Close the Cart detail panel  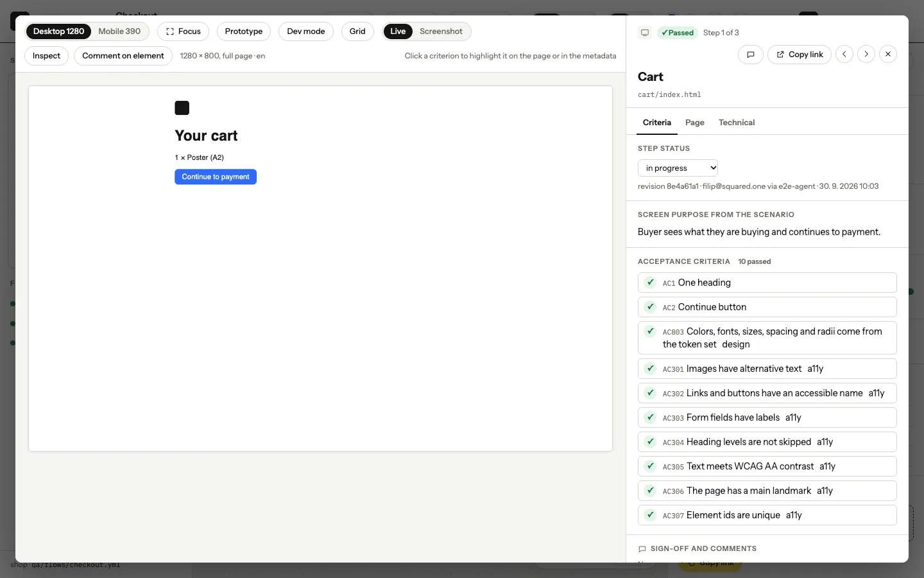click(x=888, y=55)
